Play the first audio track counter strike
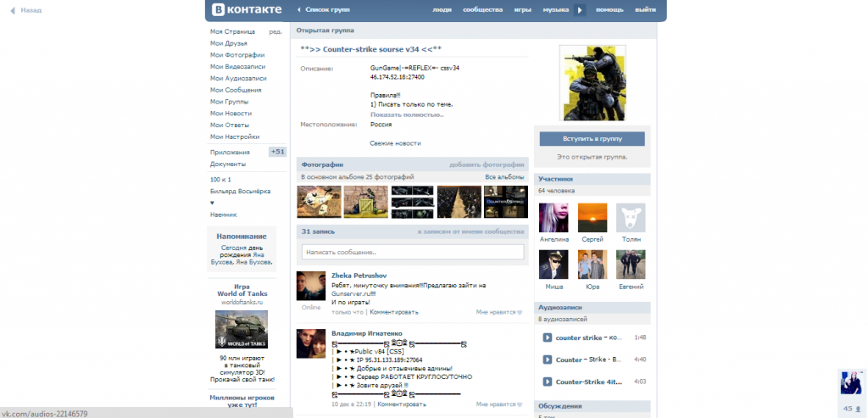The height and width of the screenshot is (418, 868). [x=547, y=337]
